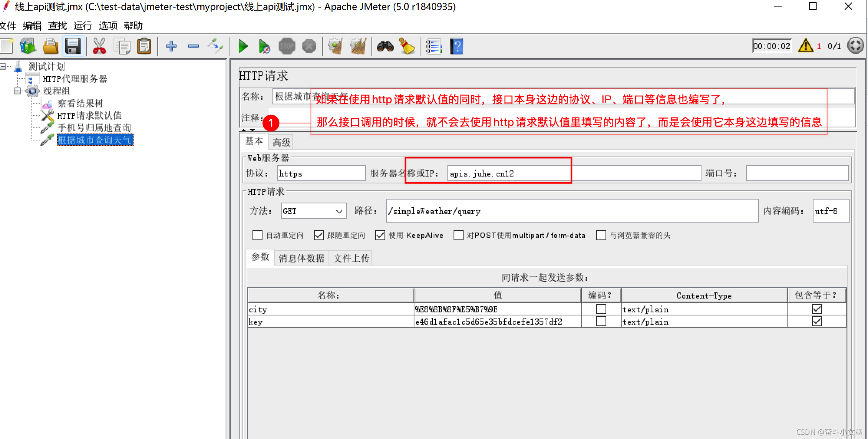Click the Shutdown round X icon
Viewport: 868px width, 439px height.
[x=309, y=46]
